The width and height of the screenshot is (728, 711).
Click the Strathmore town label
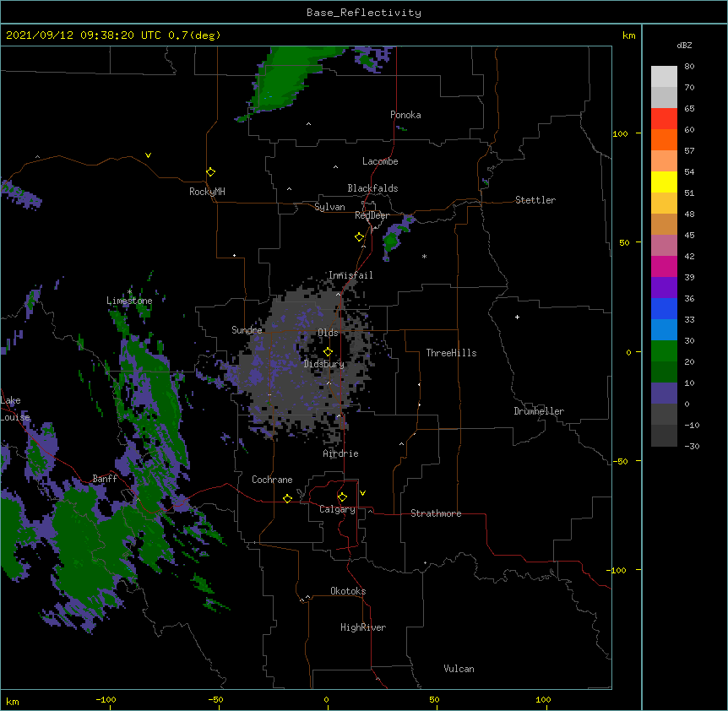coord(436,513)
